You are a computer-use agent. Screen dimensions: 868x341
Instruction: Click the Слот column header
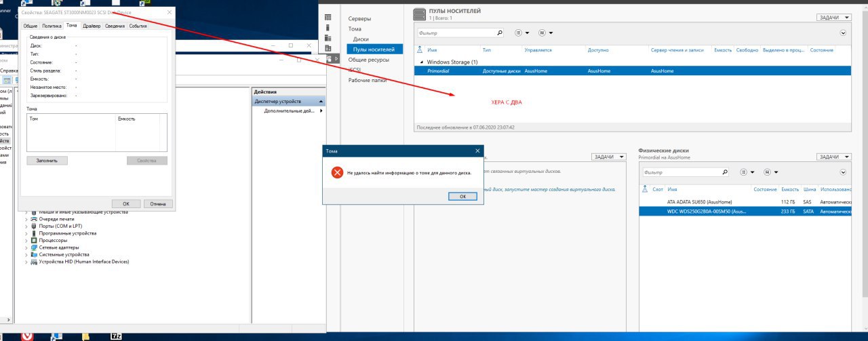click(658, 189)
